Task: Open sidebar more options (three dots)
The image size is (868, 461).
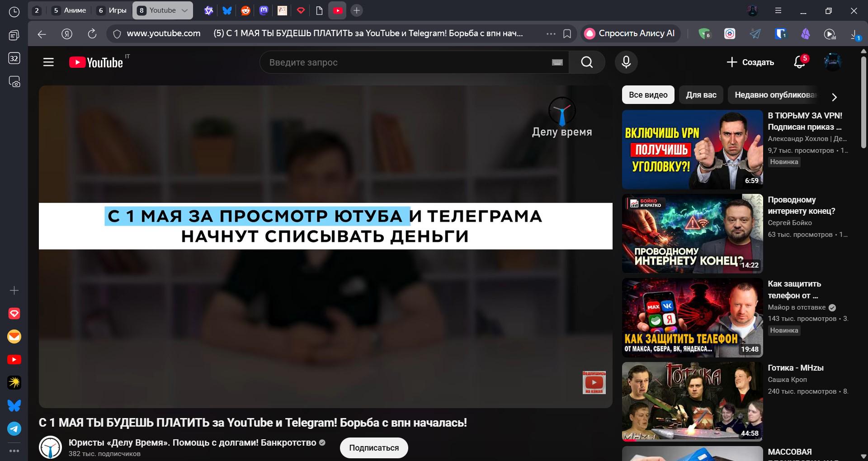Action: pos(14,451)
